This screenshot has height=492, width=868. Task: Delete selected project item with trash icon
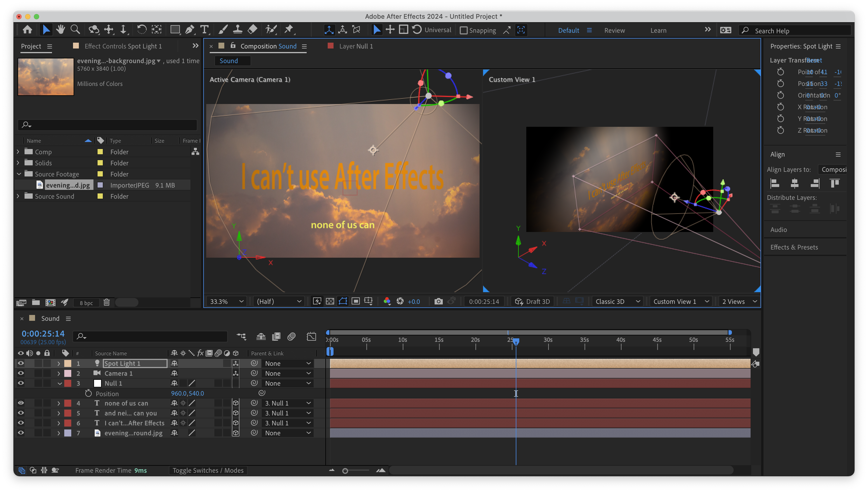pos(106,302)
